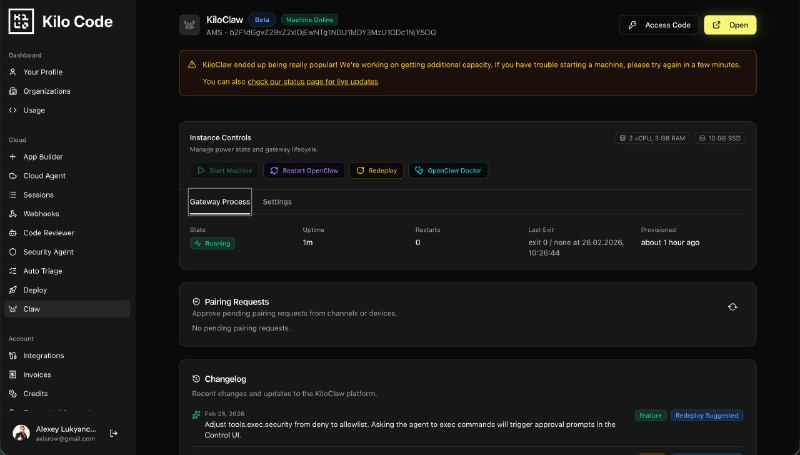The height and width of the screenshot is (455, 800).
Task: Click the yellow Open button
Action: coord(730,25)
